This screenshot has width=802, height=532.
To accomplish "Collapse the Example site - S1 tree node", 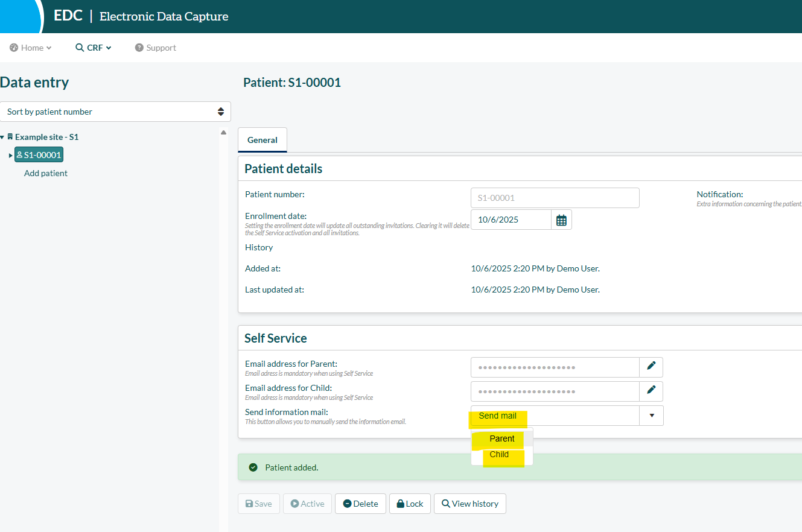I will click(x=2, y=138).
